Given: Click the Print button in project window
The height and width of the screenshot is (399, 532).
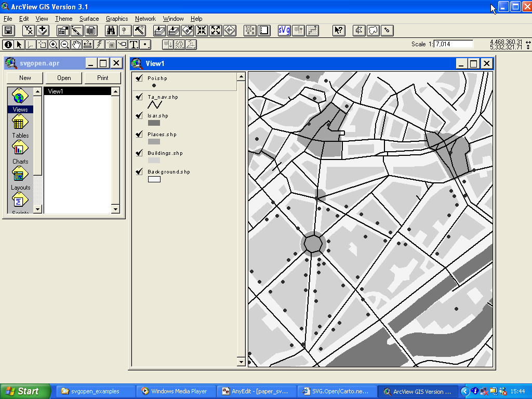Looking at the screenshot, I should [103, 78].
